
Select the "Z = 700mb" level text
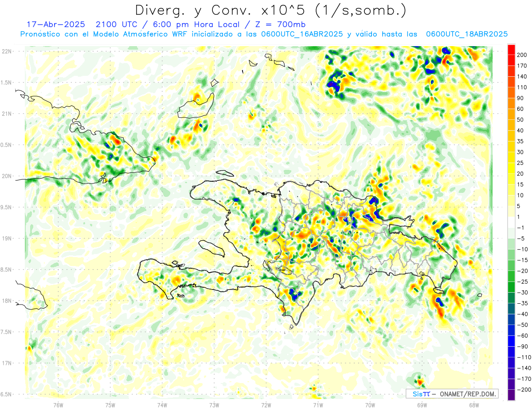[x=281, y=24]
